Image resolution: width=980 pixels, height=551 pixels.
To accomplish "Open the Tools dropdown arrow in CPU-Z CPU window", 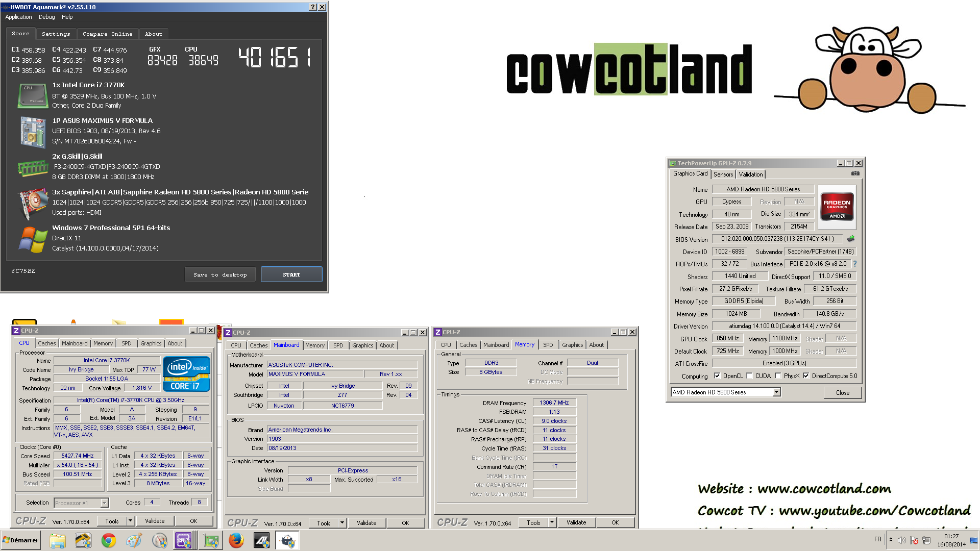I will tap(131, 521).
